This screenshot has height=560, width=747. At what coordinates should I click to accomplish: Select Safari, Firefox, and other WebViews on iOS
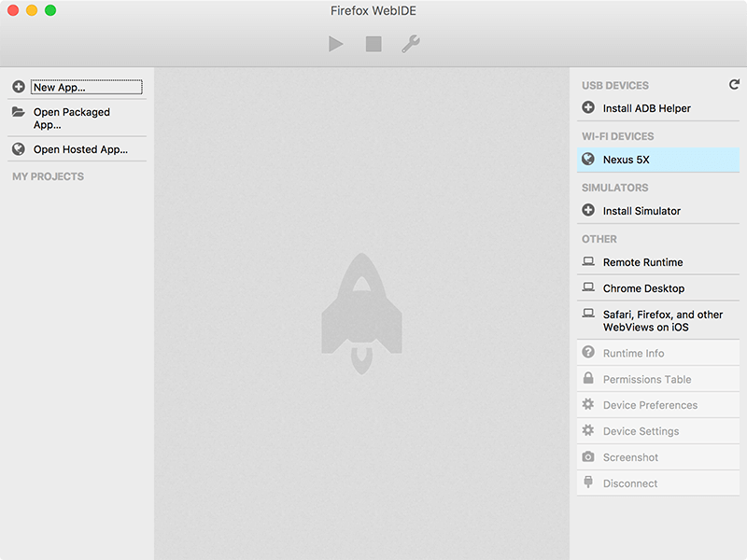click(x=663, y=321)
